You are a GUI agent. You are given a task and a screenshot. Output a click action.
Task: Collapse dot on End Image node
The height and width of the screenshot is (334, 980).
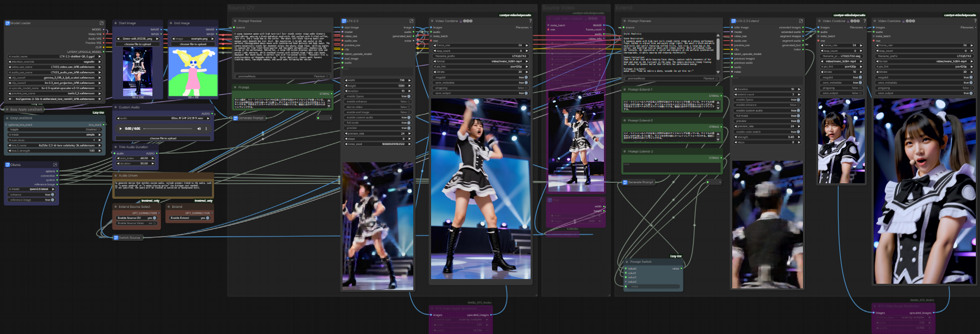click(x=171, y=23)
